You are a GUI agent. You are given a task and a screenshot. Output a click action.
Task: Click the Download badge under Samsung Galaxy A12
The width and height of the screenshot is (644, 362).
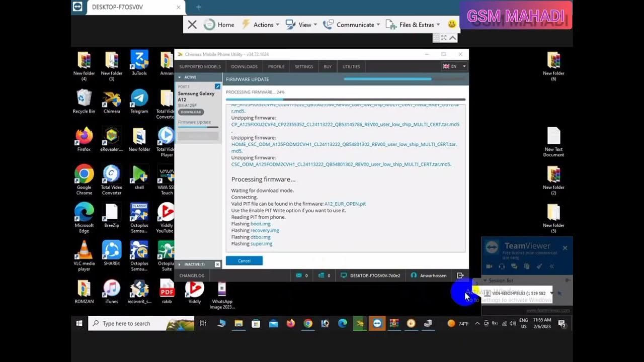pos(191,112)
